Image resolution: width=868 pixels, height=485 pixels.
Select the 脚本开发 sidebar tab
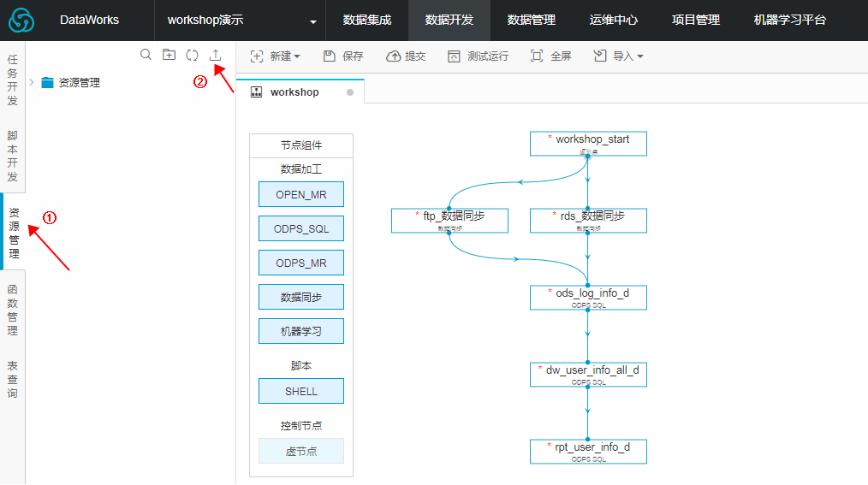pyautogui.click(x=13, y=156)
